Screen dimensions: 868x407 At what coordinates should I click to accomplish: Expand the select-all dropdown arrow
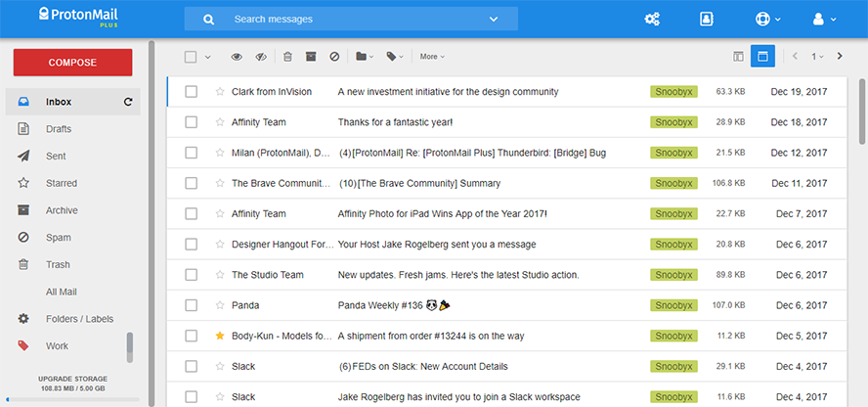[x=207, y=57]
